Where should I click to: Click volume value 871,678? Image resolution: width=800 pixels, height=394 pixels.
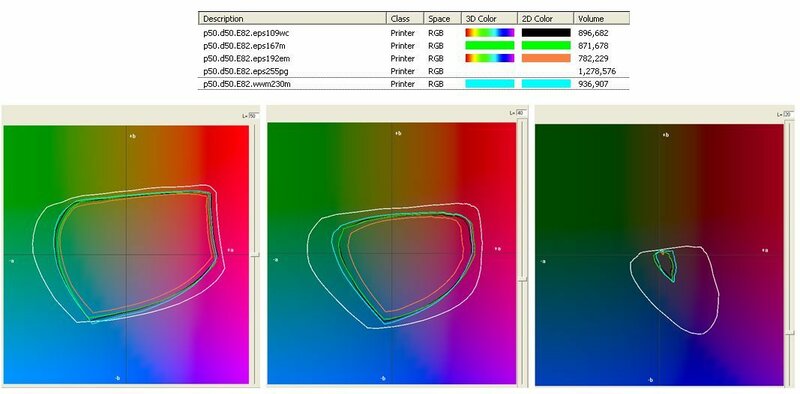[x=593, y=45]
